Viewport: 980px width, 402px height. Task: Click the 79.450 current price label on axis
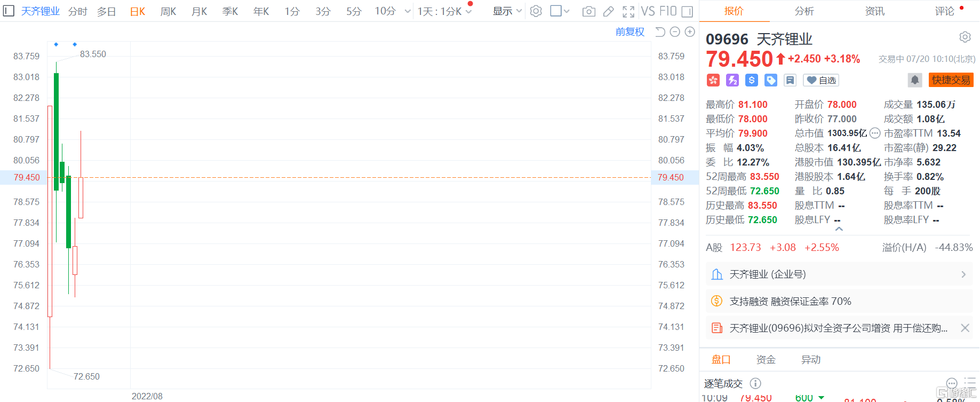27,177
